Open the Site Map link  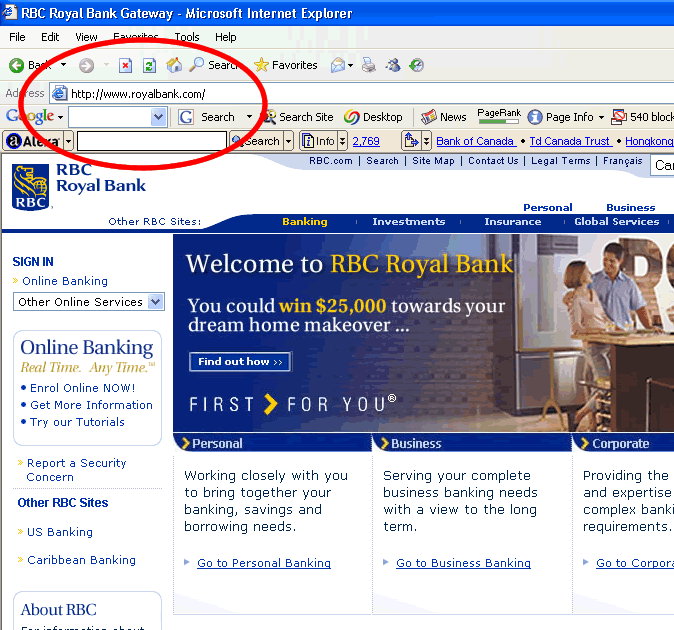[x=433, y=161]
